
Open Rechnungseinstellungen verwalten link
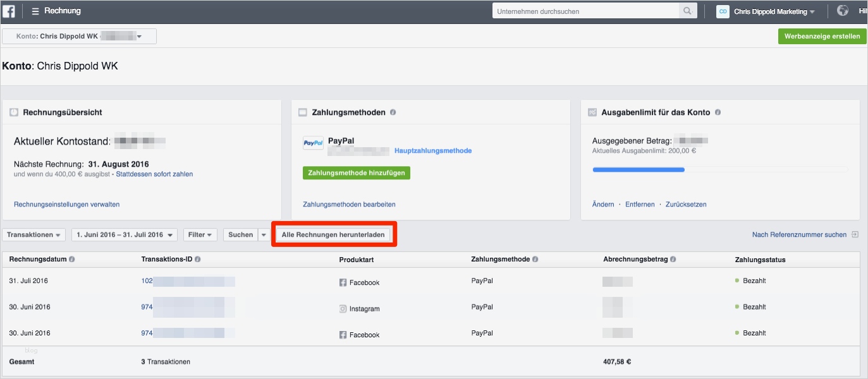66,205
